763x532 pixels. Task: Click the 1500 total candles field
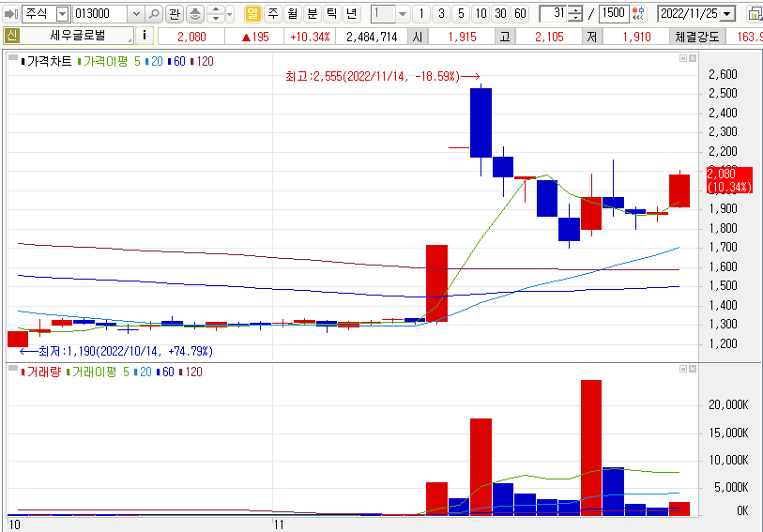614,14
